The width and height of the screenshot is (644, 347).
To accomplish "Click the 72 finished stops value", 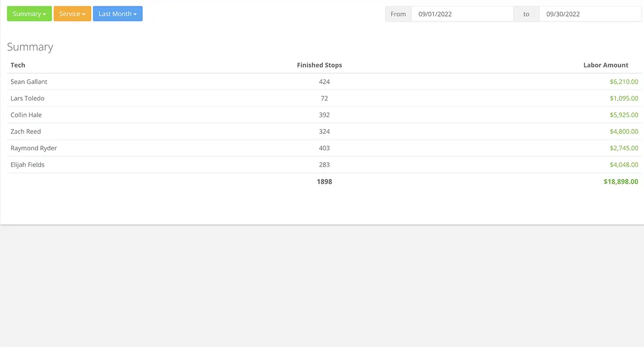I will click(324, 98).
